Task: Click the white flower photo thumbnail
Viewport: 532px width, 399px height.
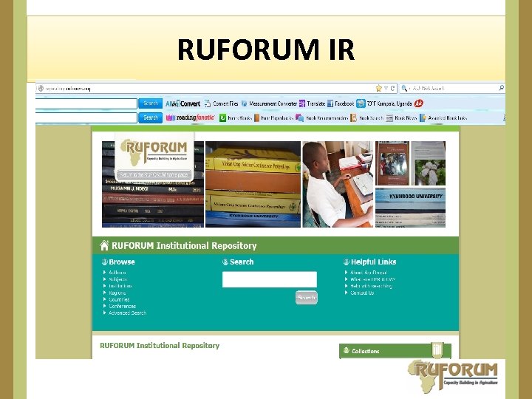Action: pos(428,163)
